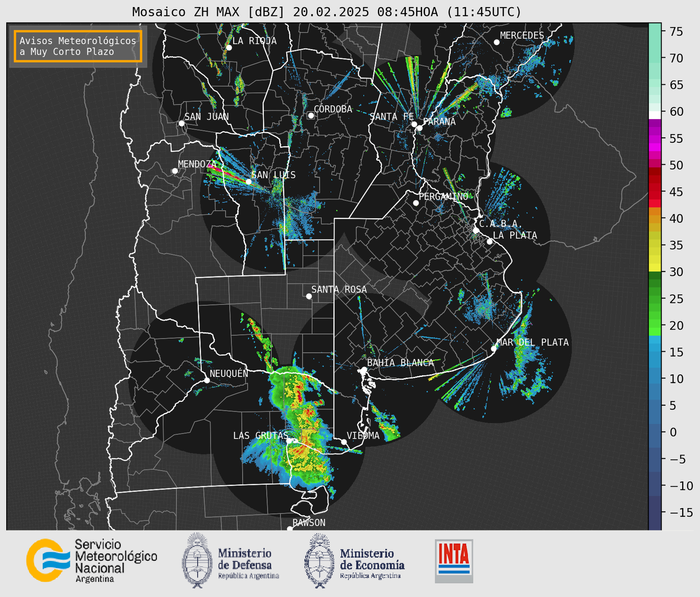The height and width of the screenshot is (597, 700).
Task: Click the NEUQUÉN city label
Action: tap(229, 374)
